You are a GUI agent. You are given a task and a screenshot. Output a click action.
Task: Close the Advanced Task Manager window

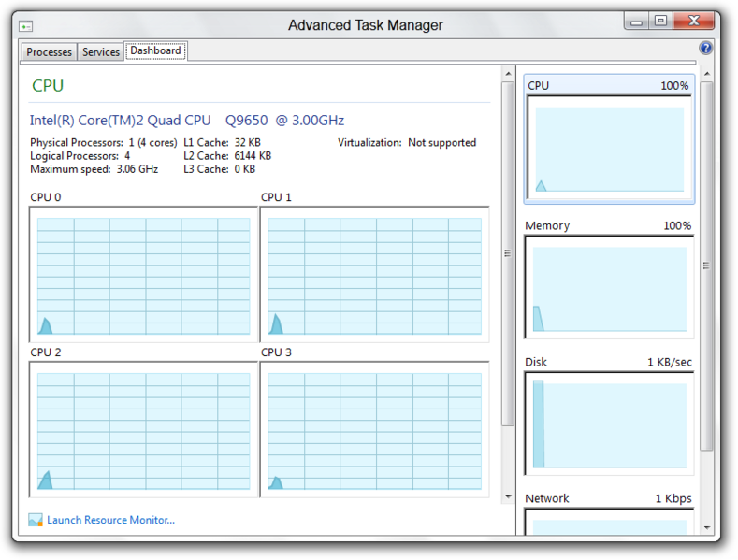pos(695,22)
